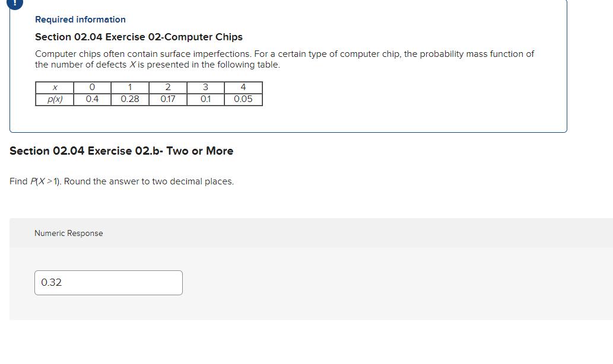613x364 pixels.
Task: Click the column header labeled 3
Action: (205, 87)
